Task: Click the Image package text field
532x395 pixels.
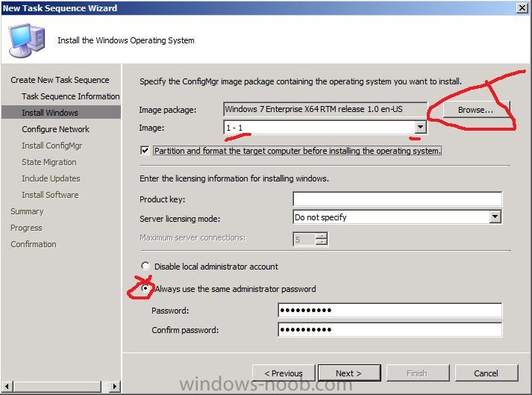Action: (325, 109)
